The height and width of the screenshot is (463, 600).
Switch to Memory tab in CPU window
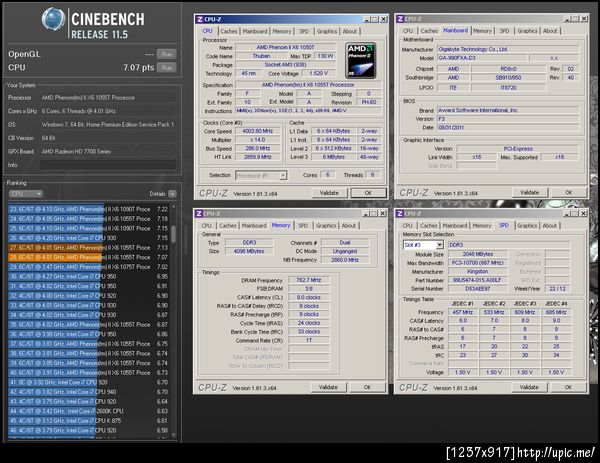282,31
